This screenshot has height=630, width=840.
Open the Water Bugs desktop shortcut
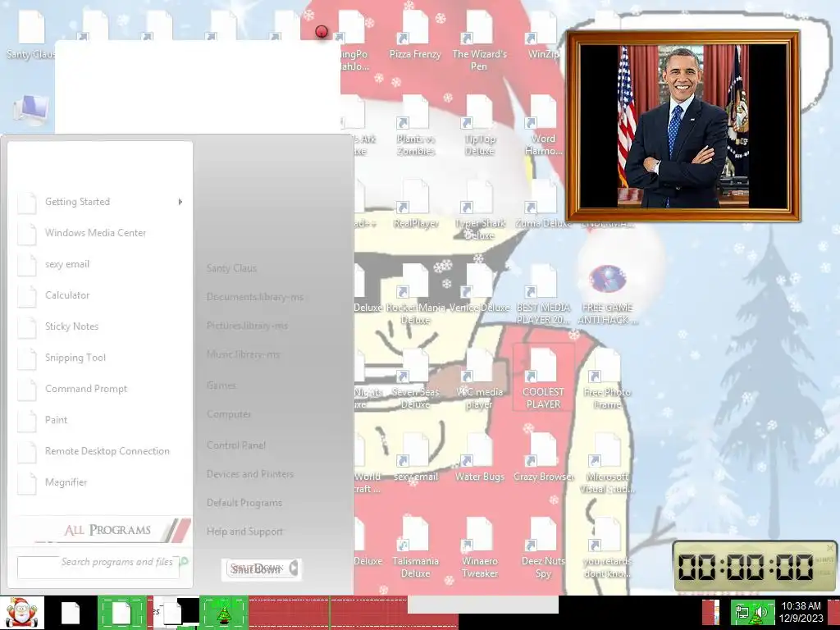coord(479,458)
